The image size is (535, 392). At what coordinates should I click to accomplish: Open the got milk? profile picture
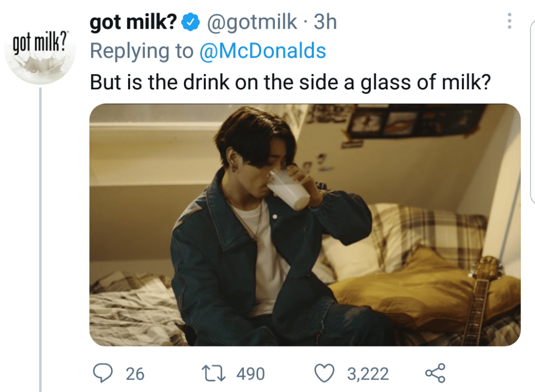coord(40,55)
